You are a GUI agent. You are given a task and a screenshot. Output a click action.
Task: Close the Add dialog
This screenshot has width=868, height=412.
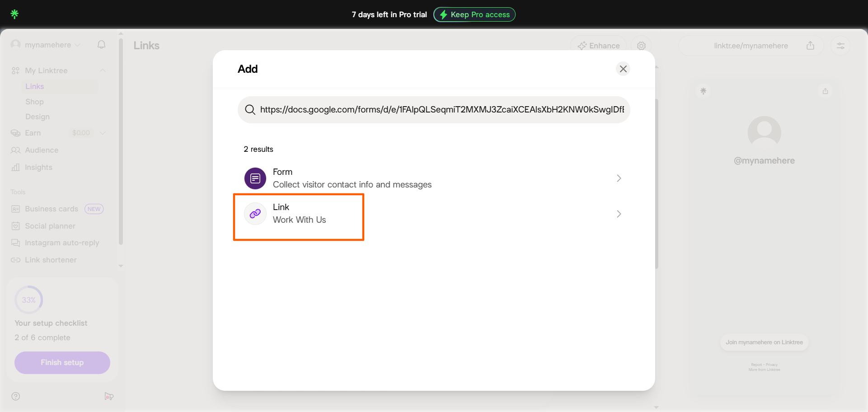(x=623, y=69)
